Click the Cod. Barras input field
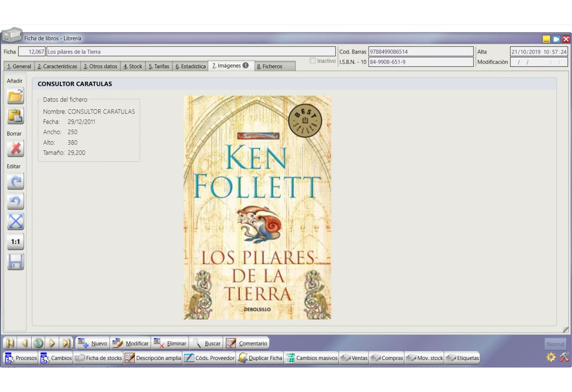572x392 pixels. pyautogui.click(x=420, y=52)
